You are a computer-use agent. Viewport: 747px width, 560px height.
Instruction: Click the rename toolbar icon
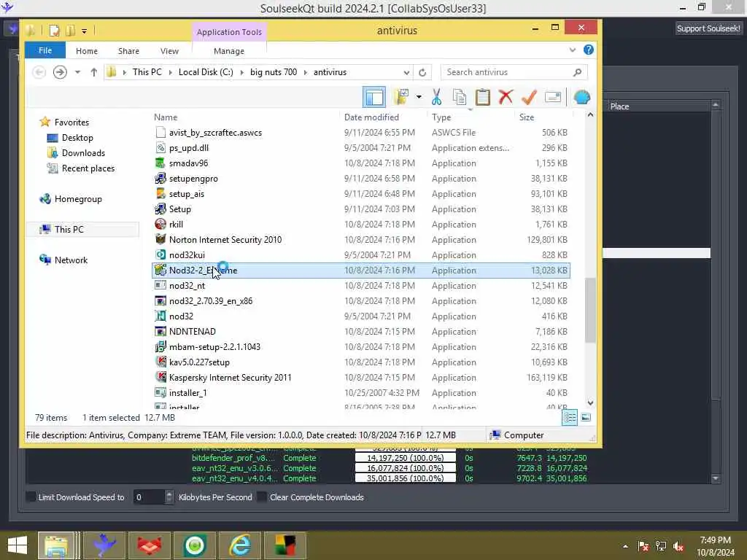553,97
